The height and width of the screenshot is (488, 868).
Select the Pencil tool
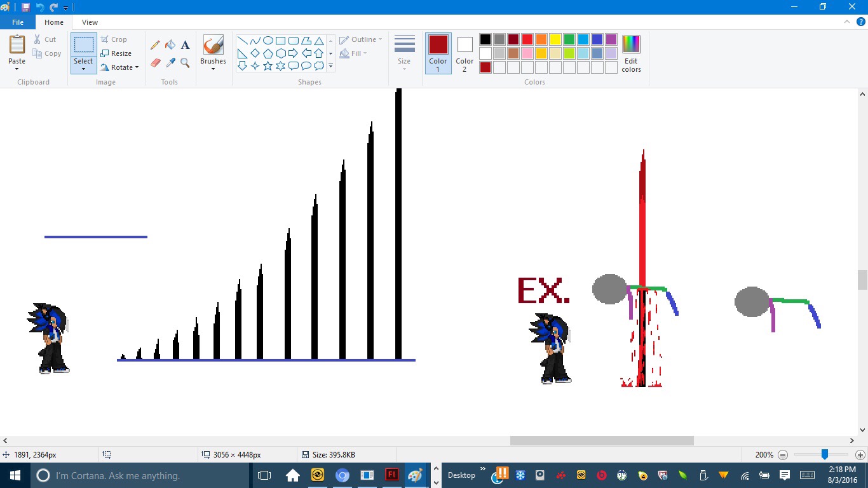tap(155, 45)
